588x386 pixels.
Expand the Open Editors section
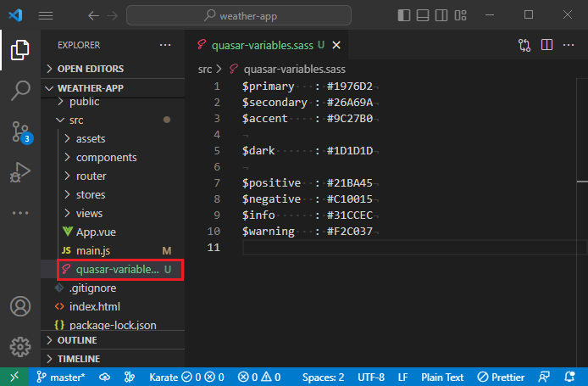pos(113,69)
